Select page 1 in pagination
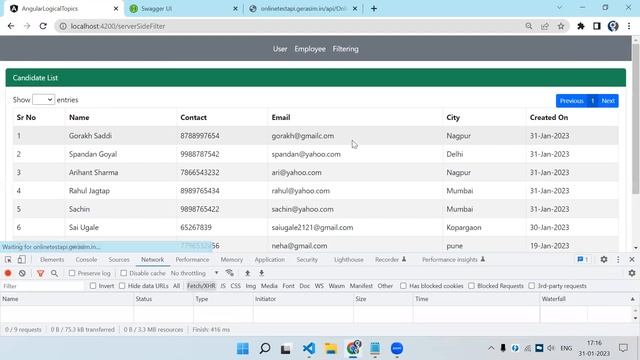This screenshot has width=640, height=360. [x=593, y=101]
